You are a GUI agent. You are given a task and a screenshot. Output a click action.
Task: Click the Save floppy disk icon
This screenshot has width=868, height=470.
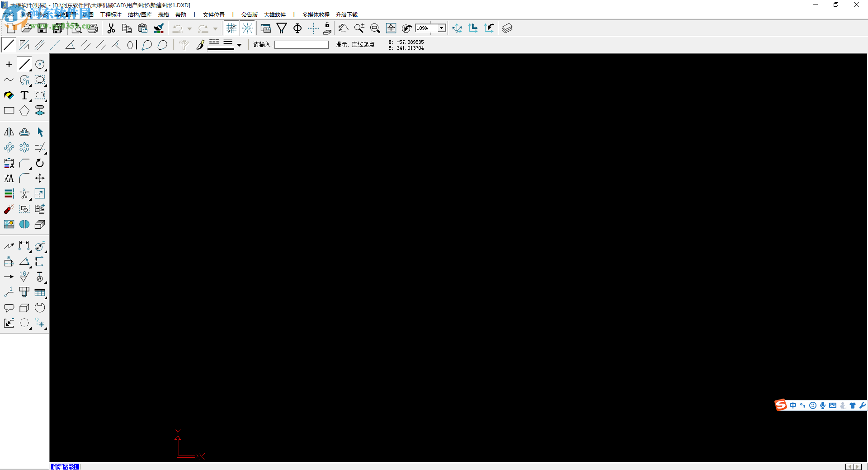tap(42, 28)
